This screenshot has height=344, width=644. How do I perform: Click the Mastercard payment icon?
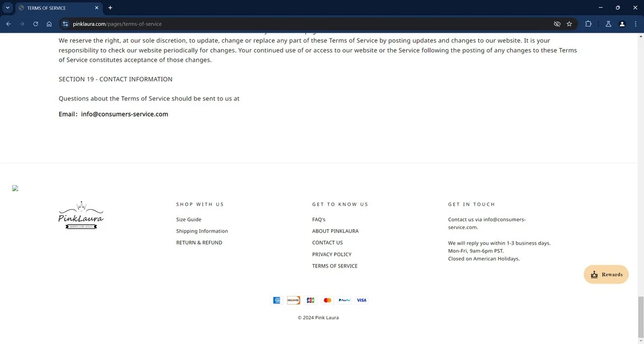327,301
